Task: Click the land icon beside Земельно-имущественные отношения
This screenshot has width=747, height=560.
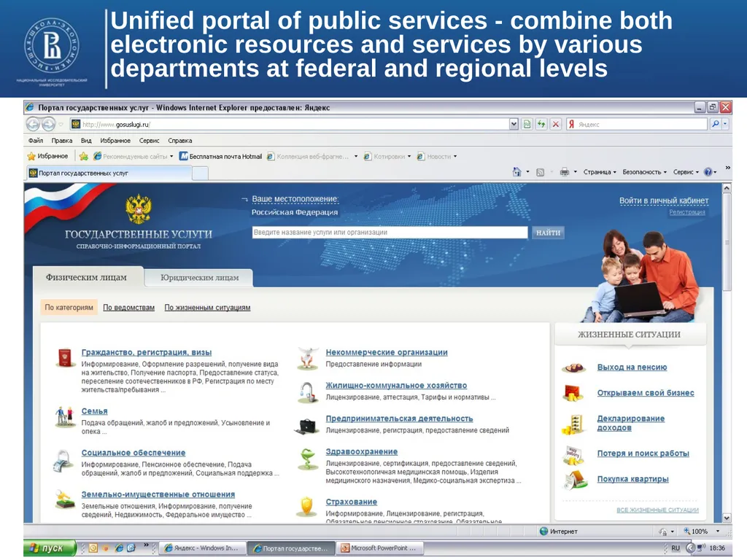Action: (x=65, y=500)
